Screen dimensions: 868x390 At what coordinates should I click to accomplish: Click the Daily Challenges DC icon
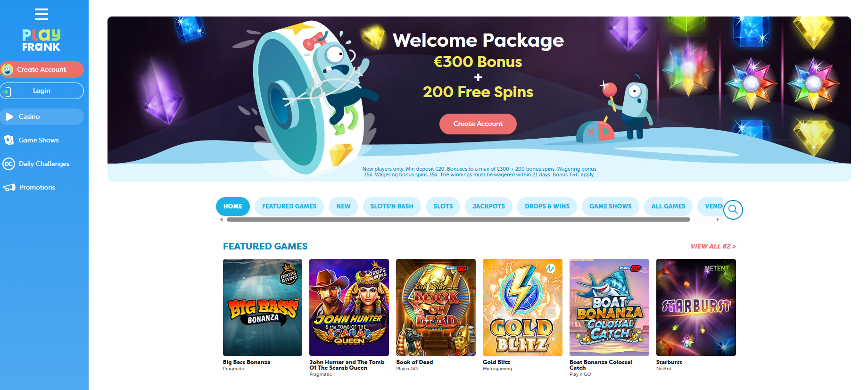[x=8, y=164]
